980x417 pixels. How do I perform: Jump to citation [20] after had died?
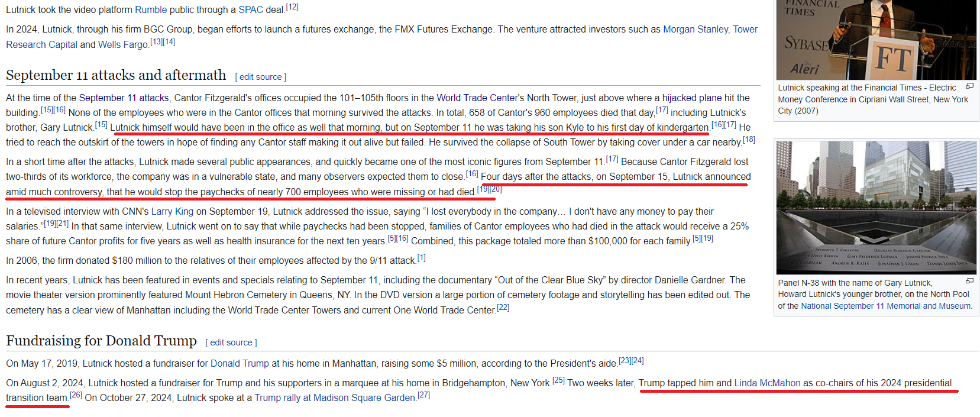[496, 189]
